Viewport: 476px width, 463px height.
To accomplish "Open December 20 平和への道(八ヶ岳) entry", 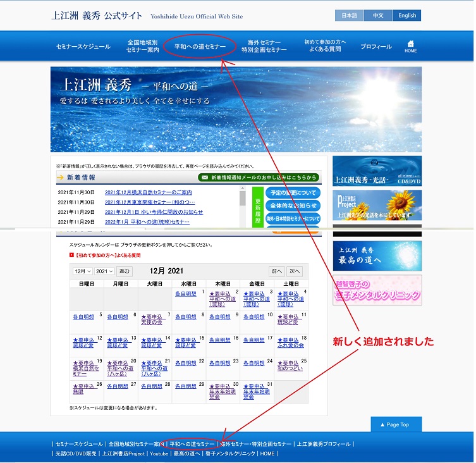I will point(120,369).
